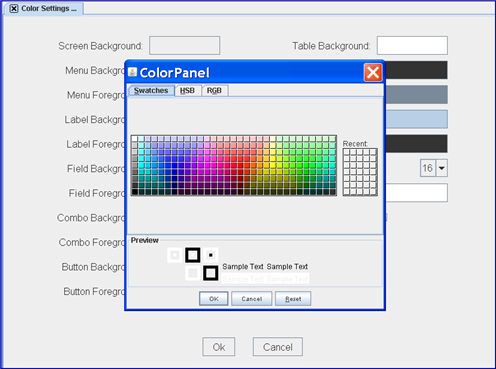This screenshot has height=369, width=496.
Task: Click Cancel in the ColorPanel dialog
Action: (x=252, y=299)
